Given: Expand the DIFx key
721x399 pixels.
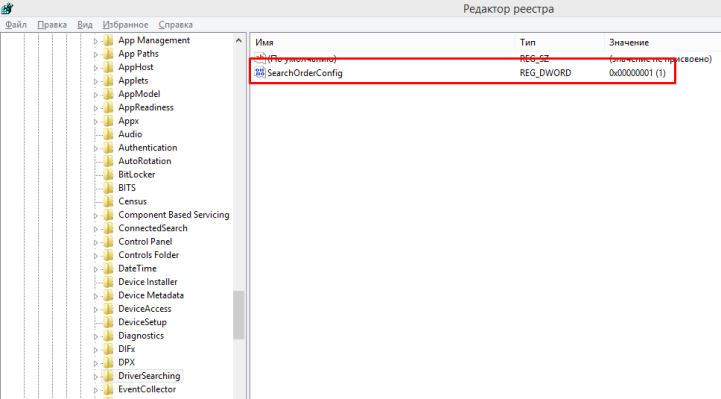Looking at the screenshot, I should tap(96, 350).
